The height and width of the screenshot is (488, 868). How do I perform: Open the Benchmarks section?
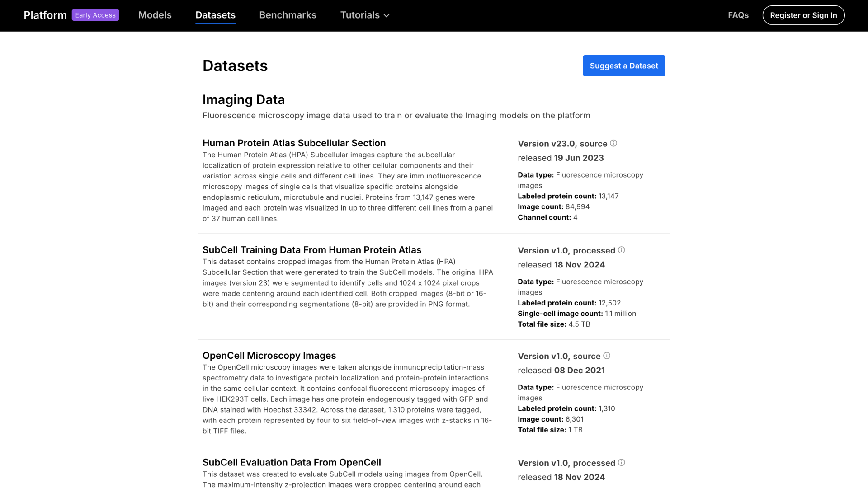click(x=288, y=15)
